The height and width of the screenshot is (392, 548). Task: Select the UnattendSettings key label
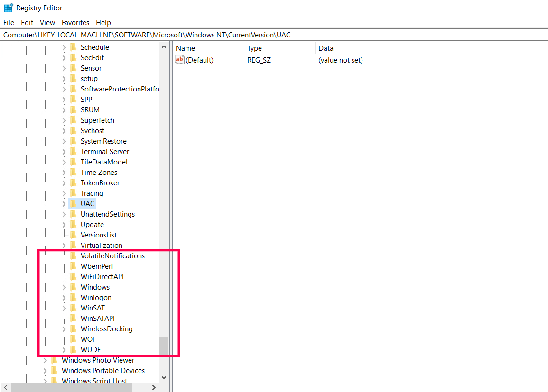click(108, 214)
